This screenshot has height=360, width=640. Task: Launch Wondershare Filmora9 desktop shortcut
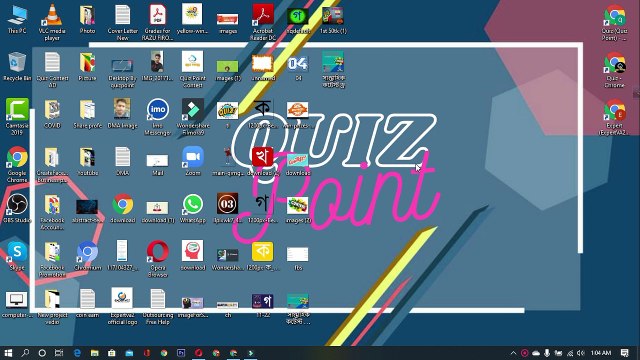click(x=193, y=117)
